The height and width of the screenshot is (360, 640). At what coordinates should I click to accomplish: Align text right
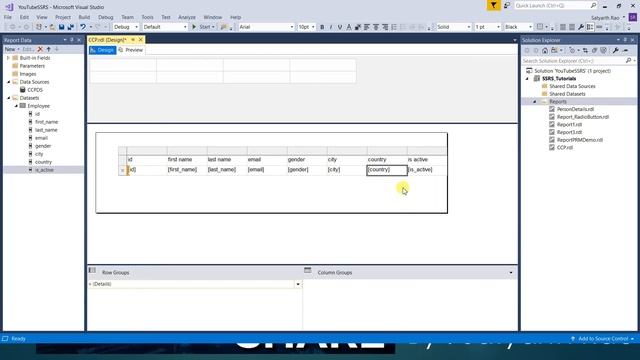(x=384, y=27)
